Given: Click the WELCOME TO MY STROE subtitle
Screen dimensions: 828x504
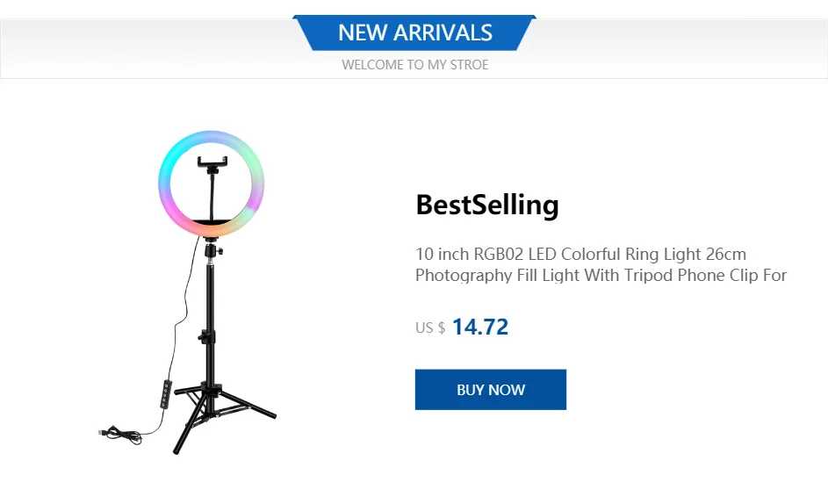Looking at the screenshot, I should pyautogui.click(x=414, y=65).
